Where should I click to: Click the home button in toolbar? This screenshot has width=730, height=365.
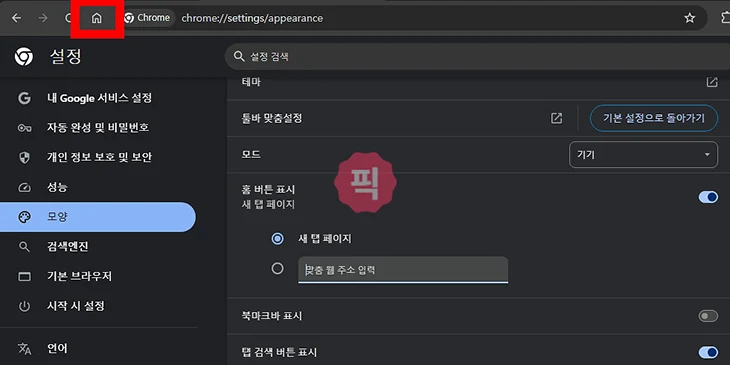point(96,19)
